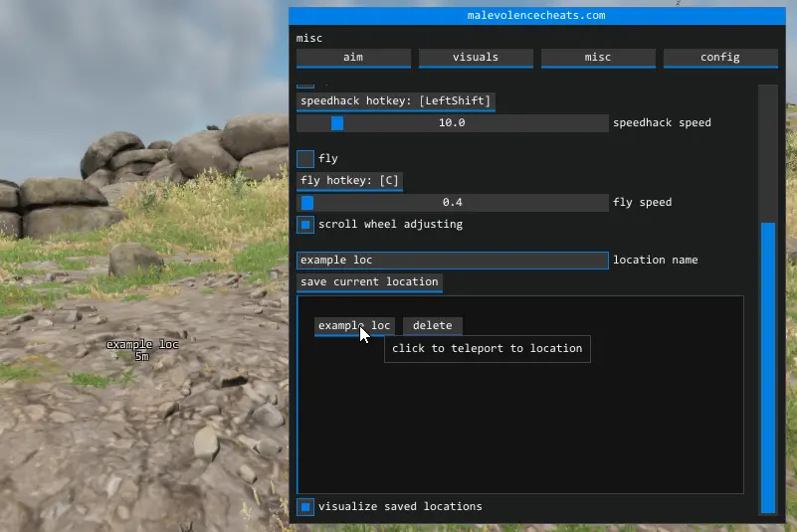
Task: Adjust the speedhack speed slider
Action: [x=453, y=123]
